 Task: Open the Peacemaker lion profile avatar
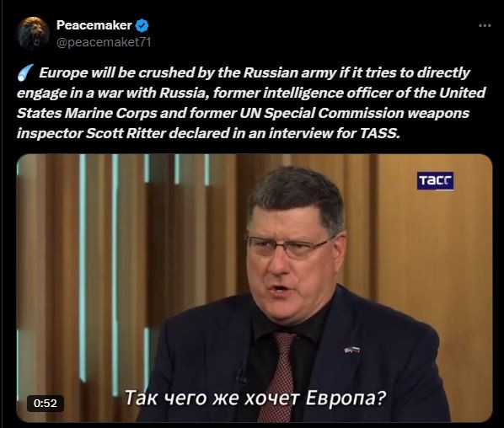[x=33, y=34]
